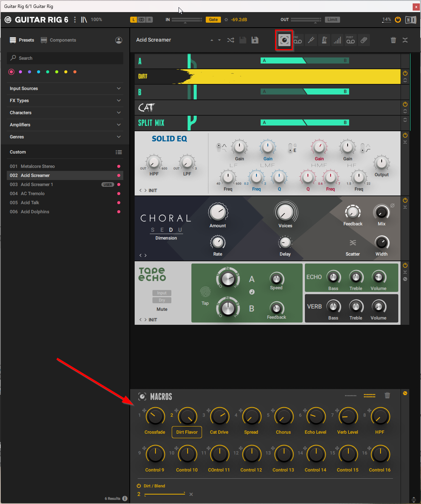This screenshot has width=421, height=504.
Task: Click the INIT preset name in Solid EQ
Action: click(153, 191)
